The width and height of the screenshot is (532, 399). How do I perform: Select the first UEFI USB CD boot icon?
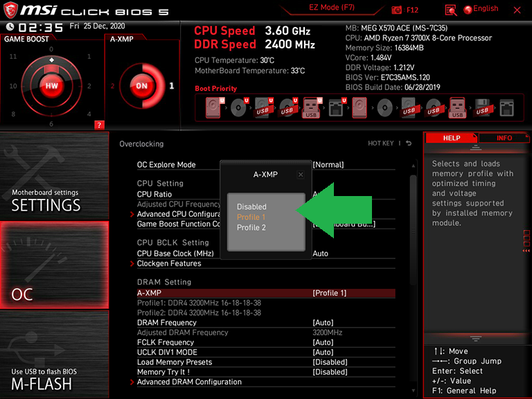click(288, 107)
